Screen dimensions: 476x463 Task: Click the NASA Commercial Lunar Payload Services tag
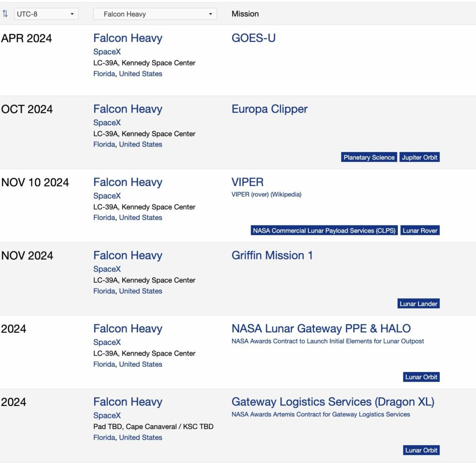[324, 231]
